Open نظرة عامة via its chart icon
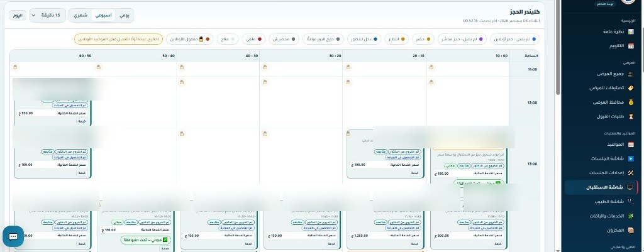 (x=631, y=31)
